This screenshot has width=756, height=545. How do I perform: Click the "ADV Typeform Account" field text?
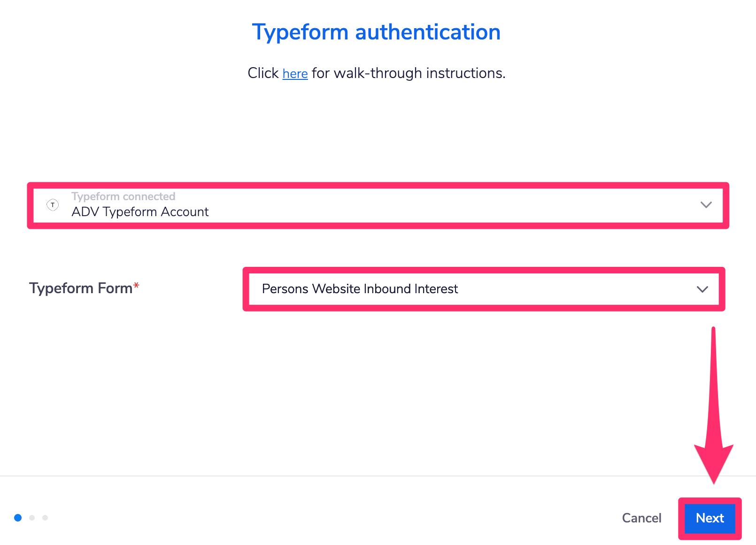tap(139, 212)
